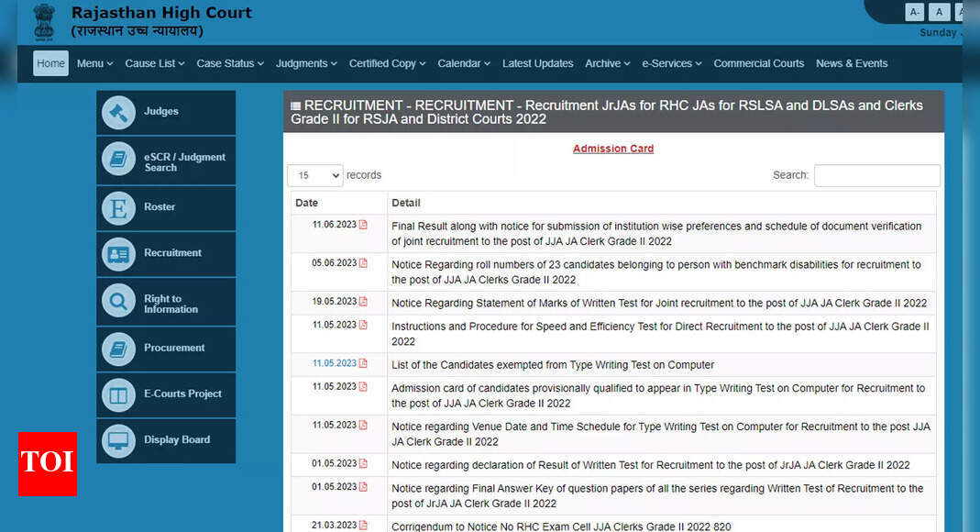Click the Right to Information magnifier icon
The width and height of the screenshot is (980, 532).
click(x=118, y=301)
